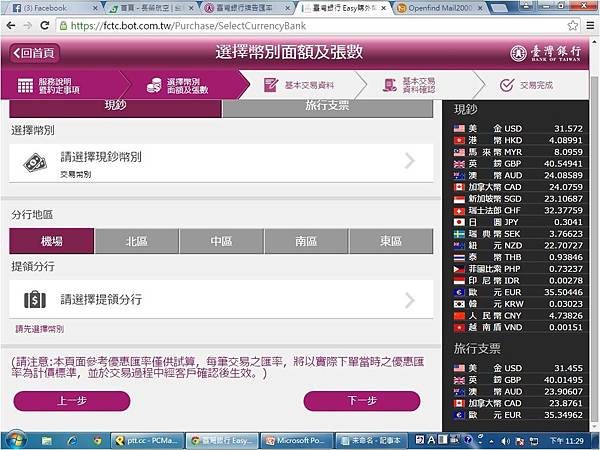
Task: Click the Canada flag in cash list
Action: click(459, 187)
